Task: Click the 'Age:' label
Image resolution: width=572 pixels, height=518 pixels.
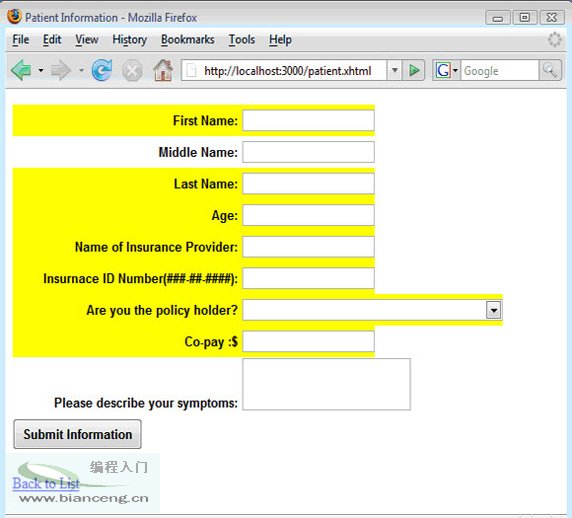Action: point(224,216)
